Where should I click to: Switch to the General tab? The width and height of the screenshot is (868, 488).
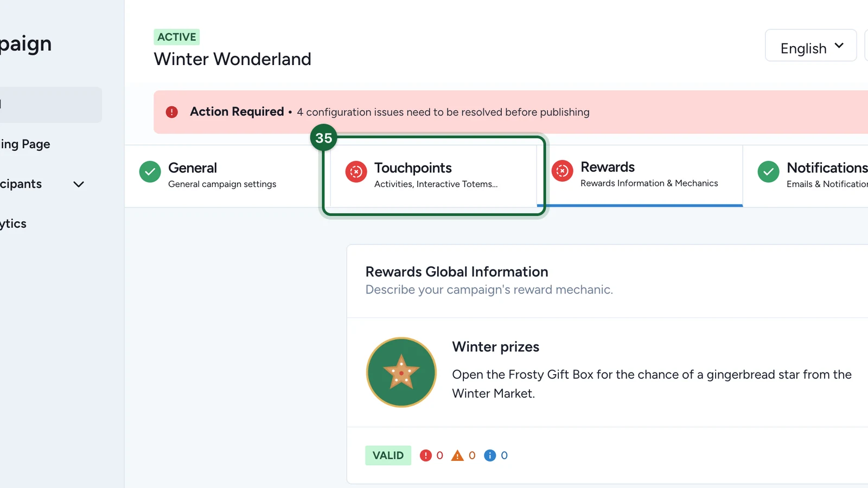[x=227, y=176]
